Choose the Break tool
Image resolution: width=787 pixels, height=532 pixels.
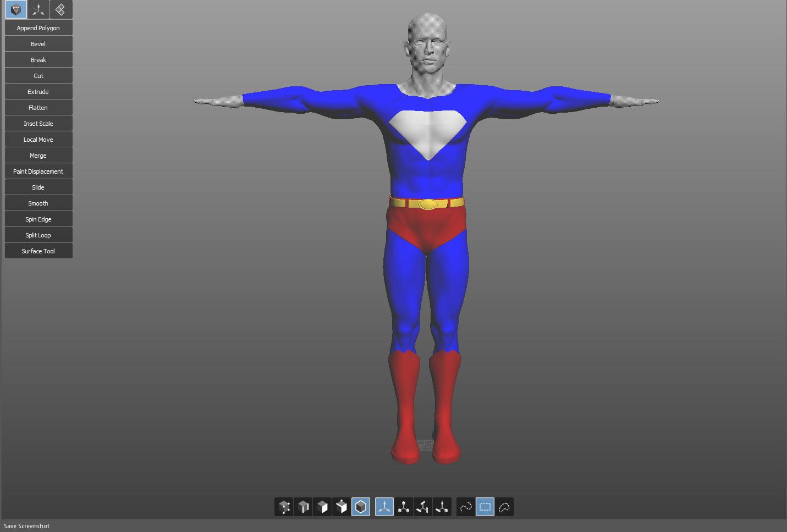click(x=38, y=60)
